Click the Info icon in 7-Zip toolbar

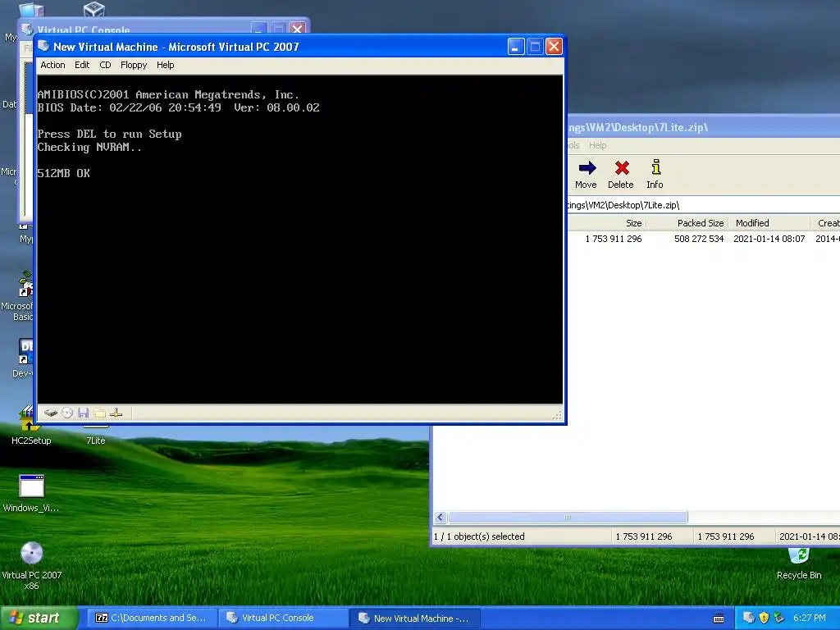pyautogui.click(x=655, y=167)
